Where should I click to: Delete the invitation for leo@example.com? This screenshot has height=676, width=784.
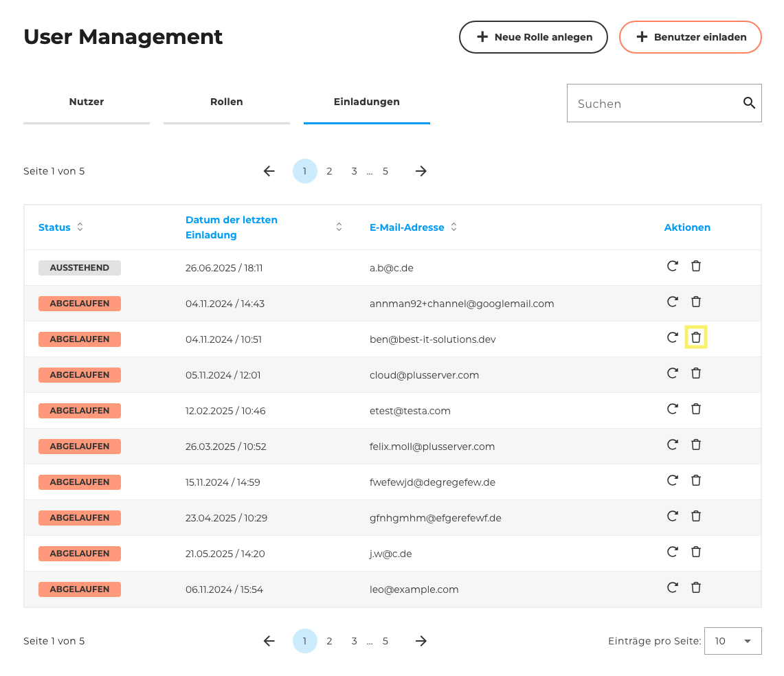tap(696, 587)
